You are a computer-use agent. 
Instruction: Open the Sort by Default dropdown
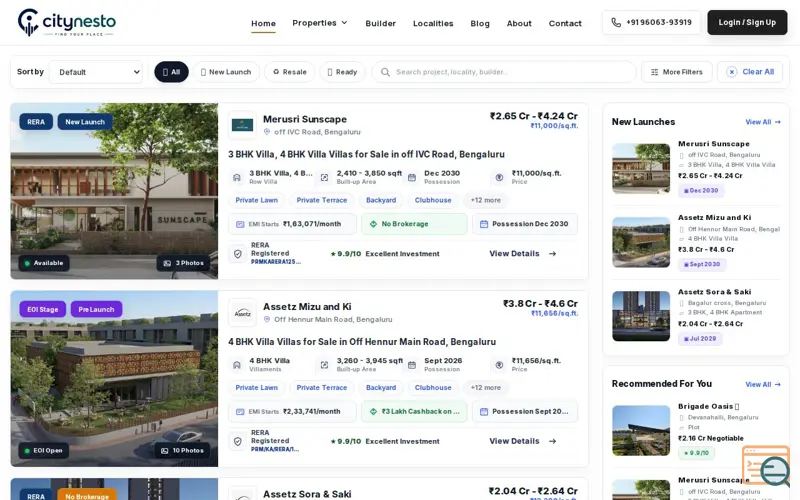click(x=96, y=72)
